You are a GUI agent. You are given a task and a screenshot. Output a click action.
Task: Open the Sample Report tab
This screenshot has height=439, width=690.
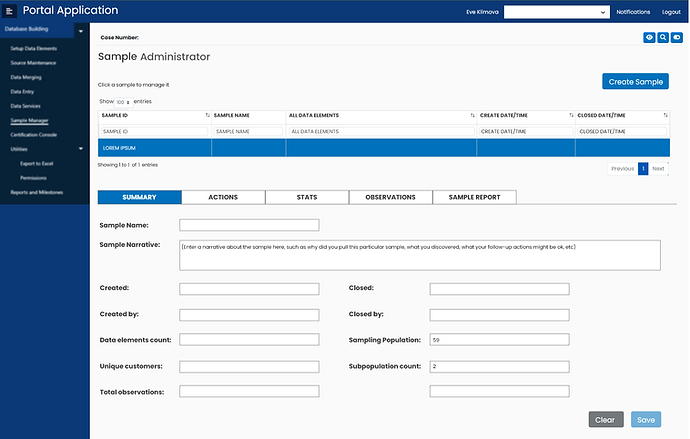474,197
